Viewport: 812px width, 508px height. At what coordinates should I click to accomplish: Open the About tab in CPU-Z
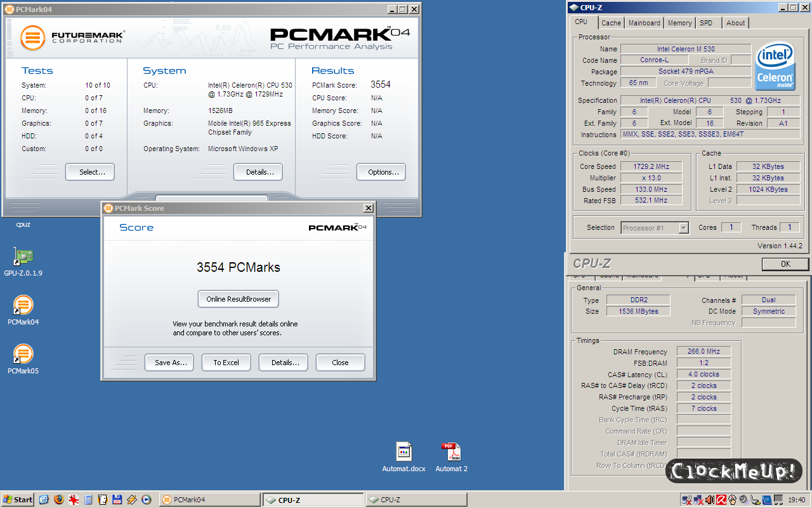tap(736, 23)
